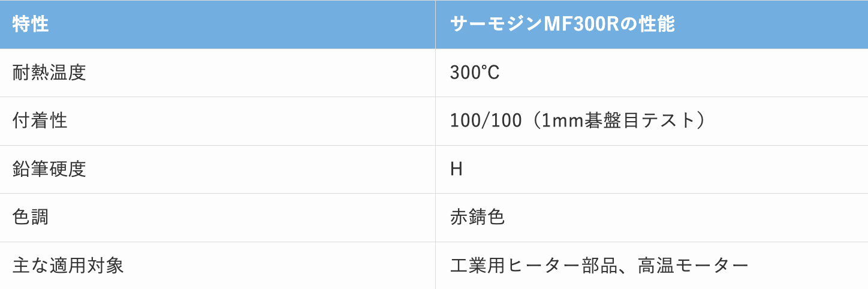The image size is (868, 289).
Task: Select the 主な適用対象 row label
Action: pos(68,265)
